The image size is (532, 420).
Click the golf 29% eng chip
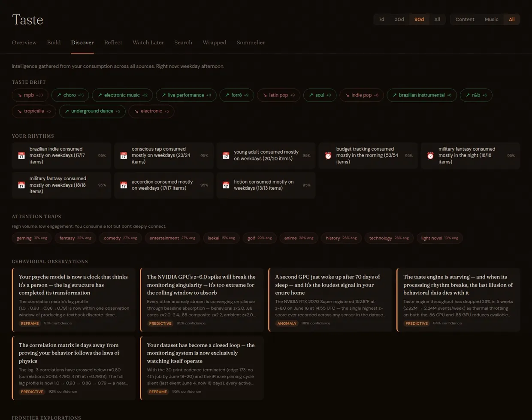[x=259, y=238]
